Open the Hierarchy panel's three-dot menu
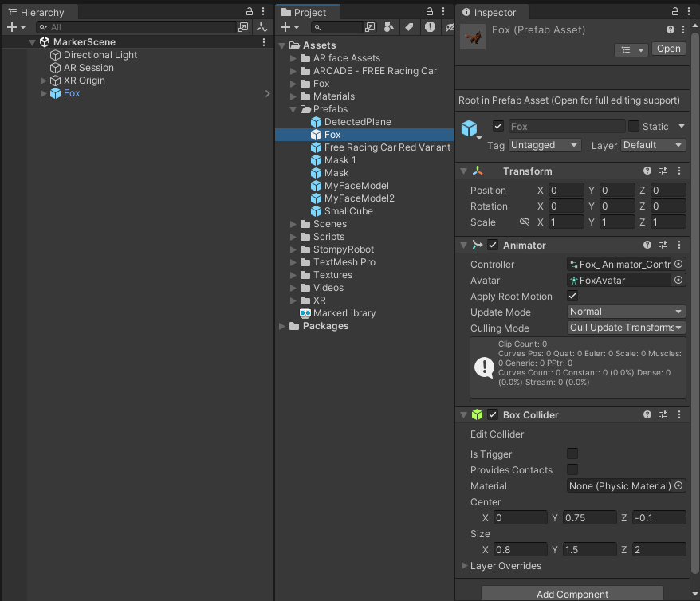 point(263,11)
